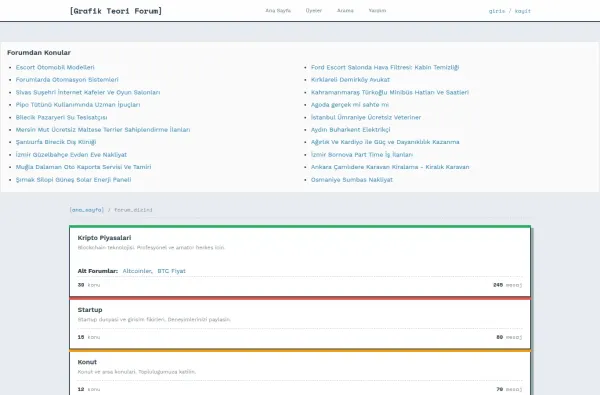Open Mersin Mut Maltese Terrier topic
The image size is (600, 395).
tap(103, 130)
